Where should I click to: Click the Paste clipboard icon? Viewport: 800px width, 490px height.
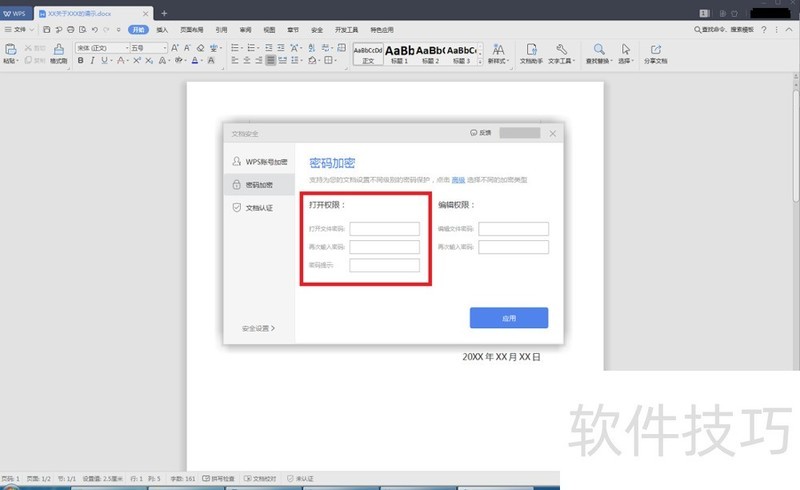point(10,49)
